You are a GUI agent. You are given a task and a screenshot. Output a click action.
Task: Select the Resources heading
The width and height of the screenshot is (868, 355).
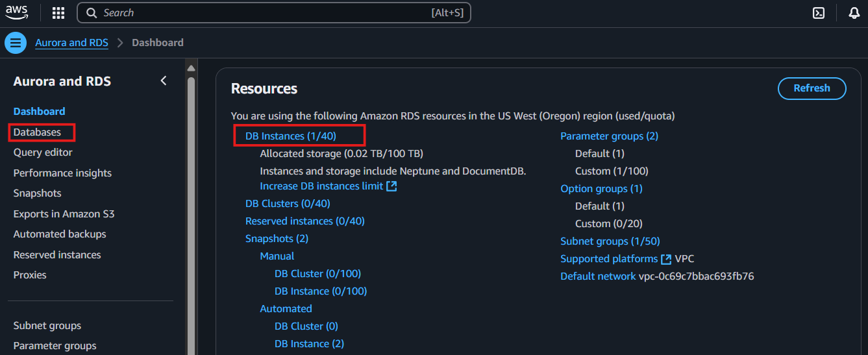tap(264, 89)
